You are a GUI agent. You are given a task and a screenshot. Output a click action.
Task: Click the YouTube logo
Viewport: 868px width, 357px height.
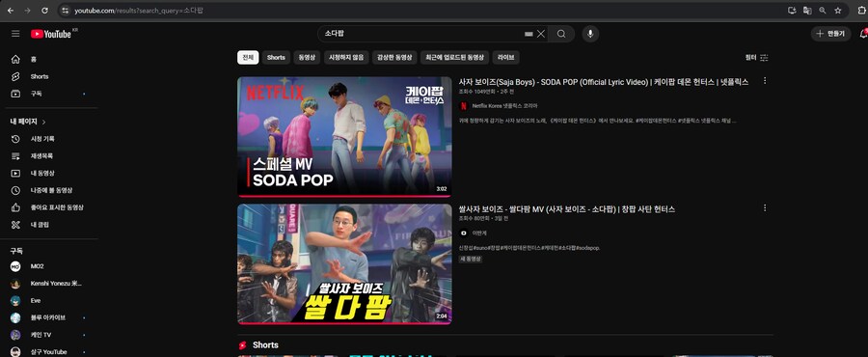click(x=51, y=35)
